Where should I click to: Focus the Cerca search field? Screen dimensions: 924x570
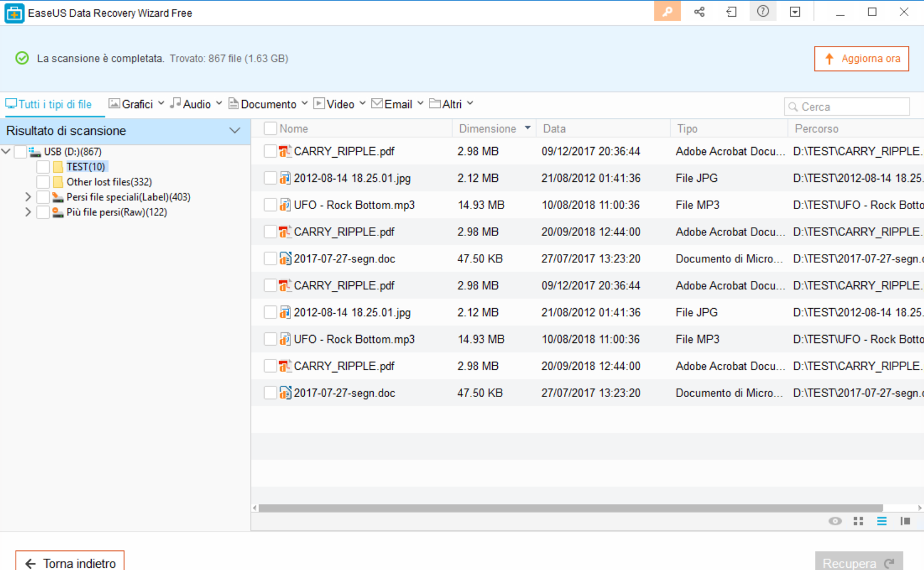tap(847, 107)
